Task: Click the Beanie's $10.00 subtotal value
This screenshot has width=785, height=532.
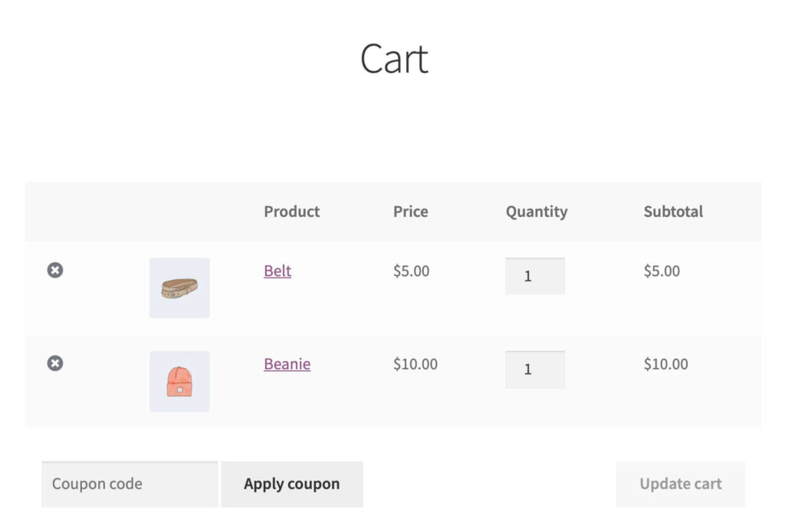Action: pos(666,364)
